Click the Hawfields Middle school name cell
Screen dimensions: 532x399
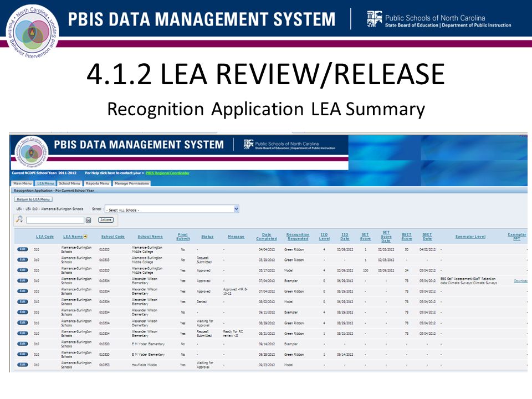144,365
